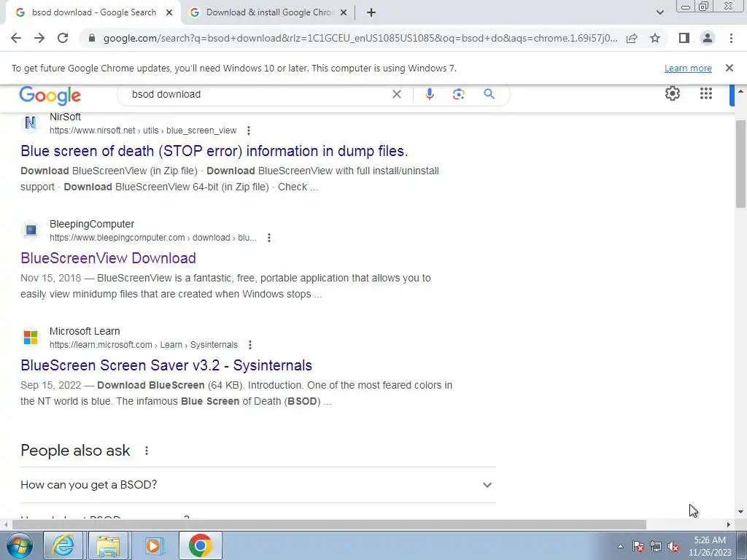Open the network icon in the system tray

click(x=656, y=546)
